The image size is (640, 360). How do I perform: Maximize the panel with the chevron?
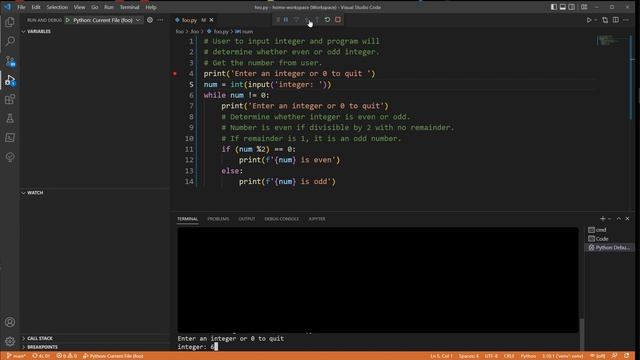pos(619,219)
